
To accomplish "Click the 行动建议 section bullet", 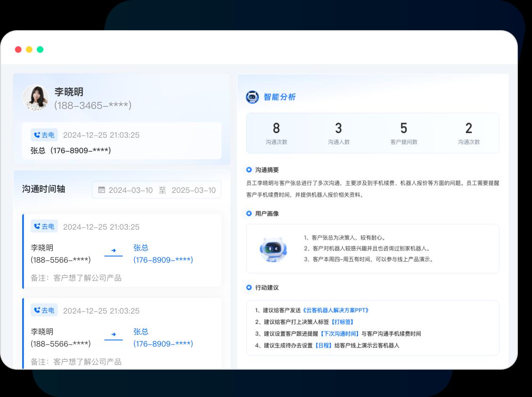I will tap(249, 288).
